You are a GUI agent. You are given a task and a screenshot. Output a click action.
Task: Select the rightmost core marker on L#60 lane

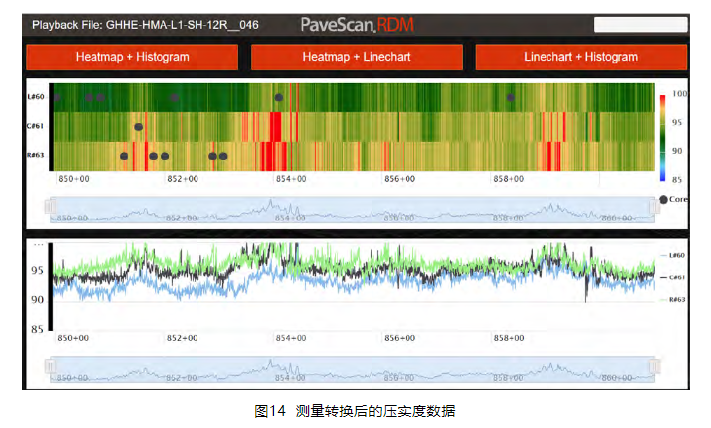pos(511,97)
